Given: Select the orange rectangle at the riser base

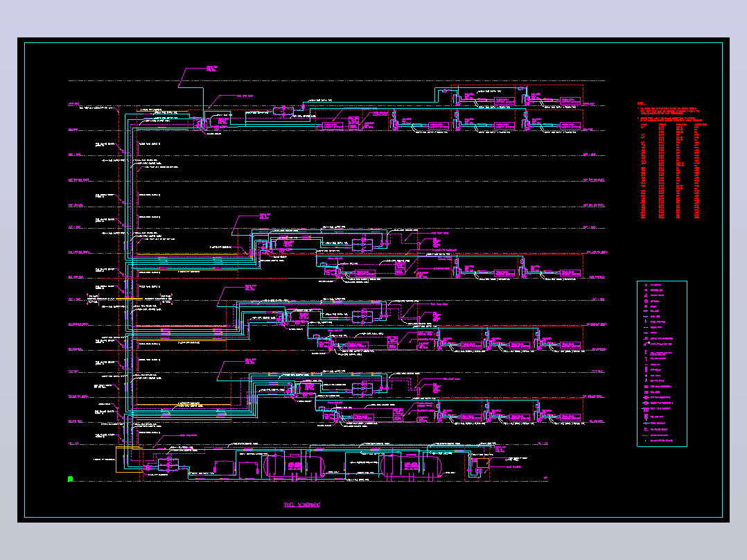Looking at the screenshot, I should coord(128,460).
